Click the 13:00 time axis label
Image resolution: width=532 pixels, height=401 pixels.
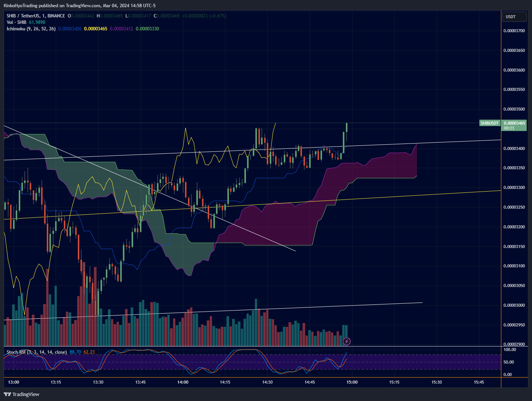(x=14, y=382)
